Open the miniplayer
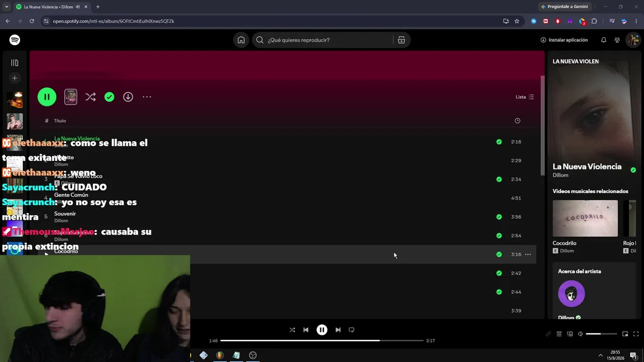644x362 pixels. pyautogui.click(x=625, y=334)
